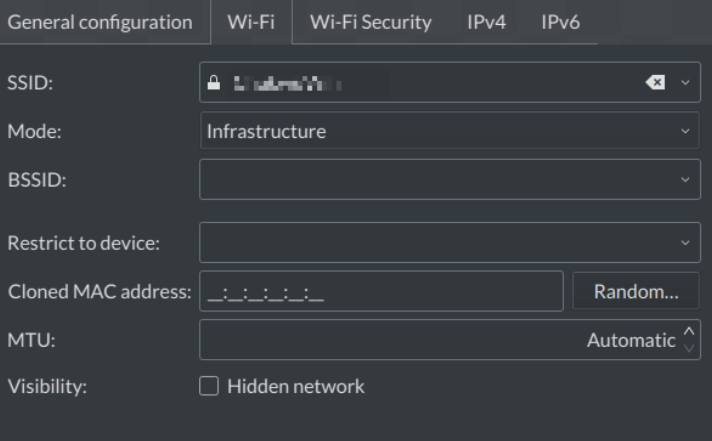Open the Mode dropdown showing Infrastructure

point(449,131)
